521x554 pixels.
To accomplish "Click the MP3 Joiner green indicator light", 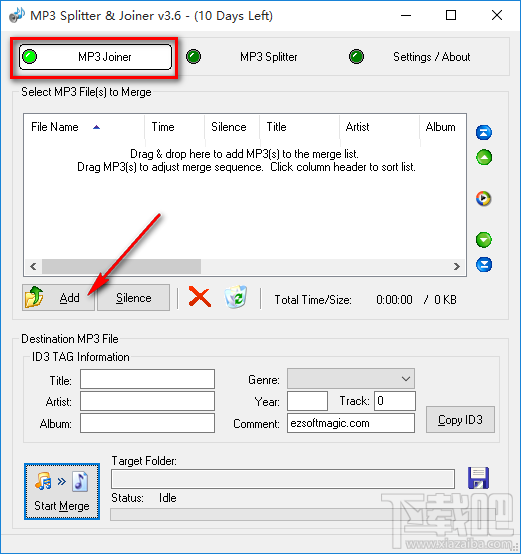I will (29, 57).
